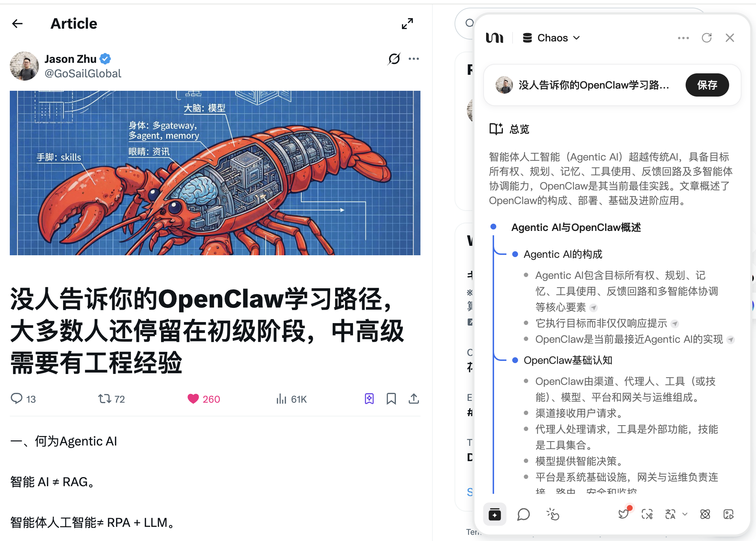Select the 'Agentic AI的构成' outline item
This screenshot has width=756, height=541.
[x=563, y=254]
